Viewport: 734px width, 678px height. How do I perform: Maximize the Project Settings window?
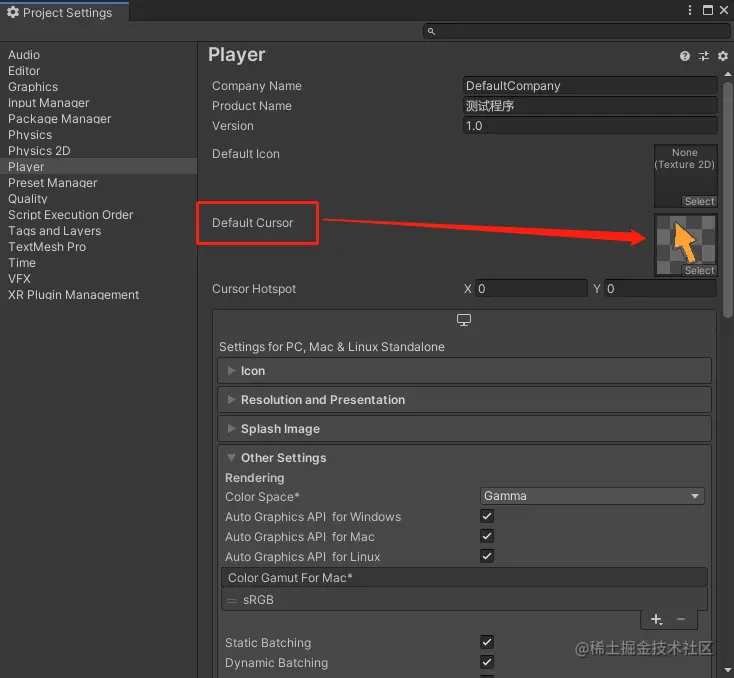click(x=708, y=10)
